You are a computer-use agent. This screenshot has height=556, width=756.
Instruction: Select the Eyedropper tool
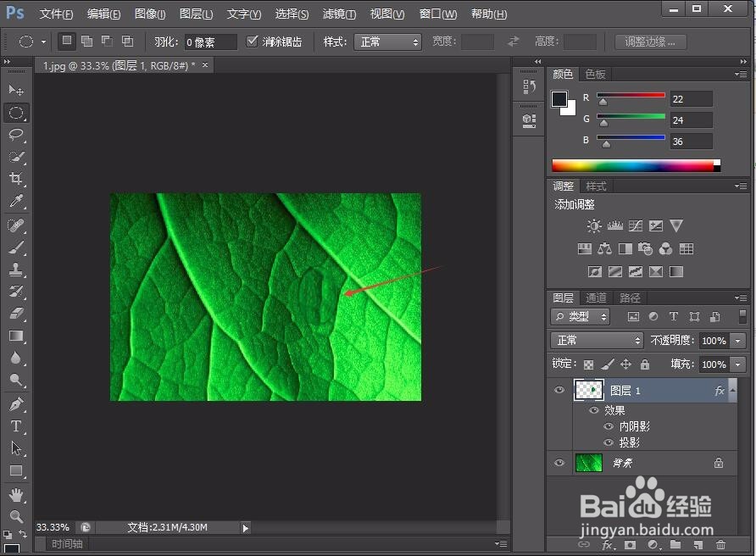[x=16, y=201]
